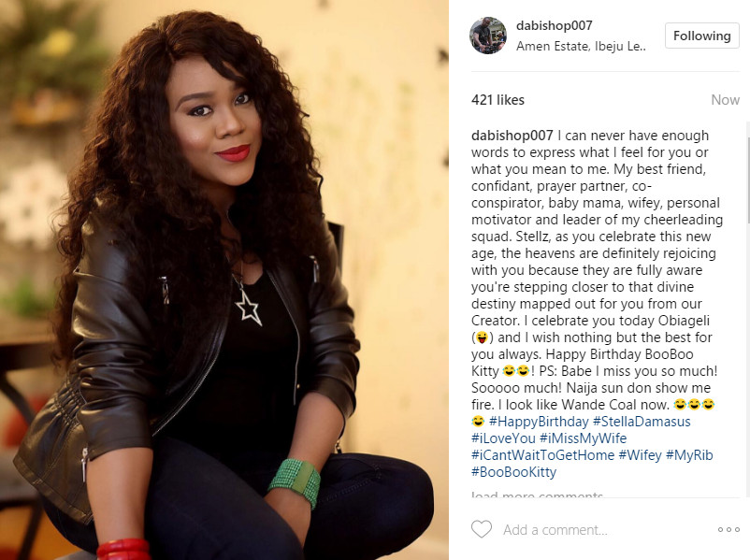This screenshot has height=560, width=750.
Task: Open #StellaDamasus hashtag link
Action: [642, 422]
